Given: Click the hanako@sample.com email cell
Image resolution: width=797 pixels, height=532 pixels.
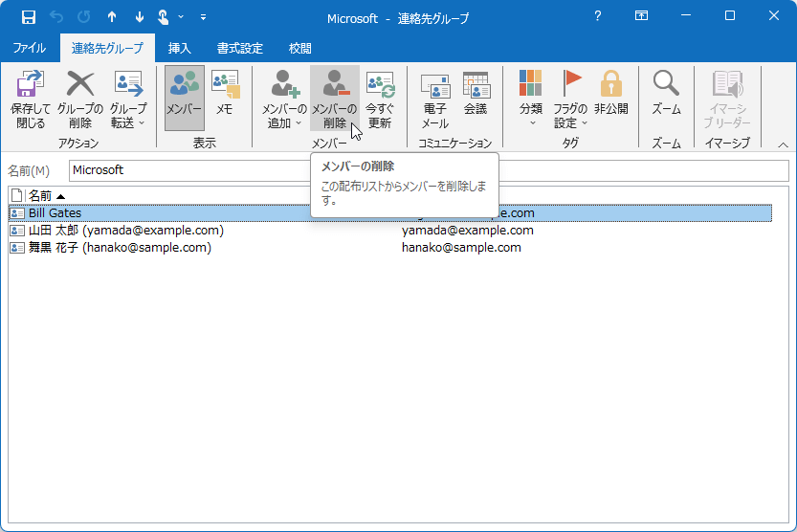Looking at the screenshot, I should coord(461,248).
